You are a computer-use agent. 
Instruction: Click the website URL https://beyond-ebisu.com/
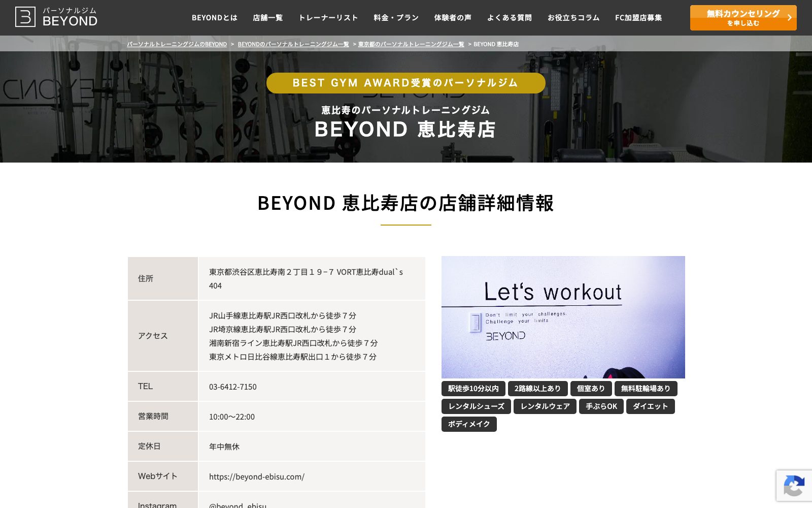[257, 477]
